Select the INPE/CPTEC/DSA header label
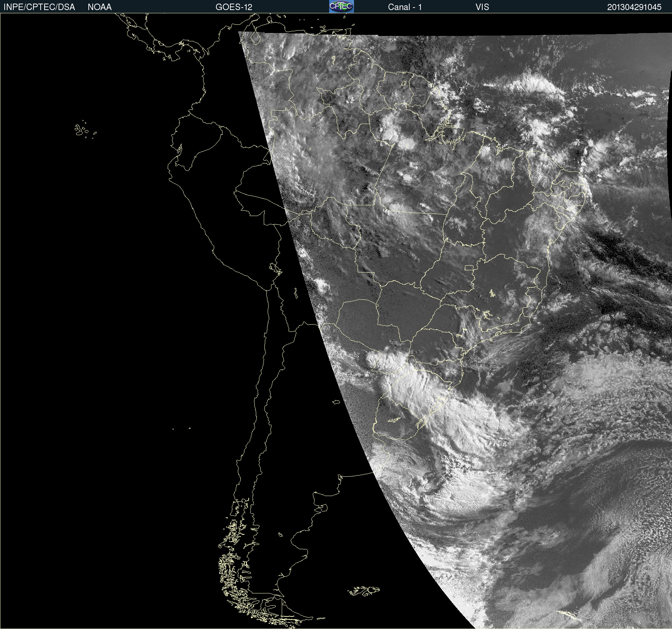Image resolution: width=672 pixels, height=629 pixels. [x=39, y=7]
